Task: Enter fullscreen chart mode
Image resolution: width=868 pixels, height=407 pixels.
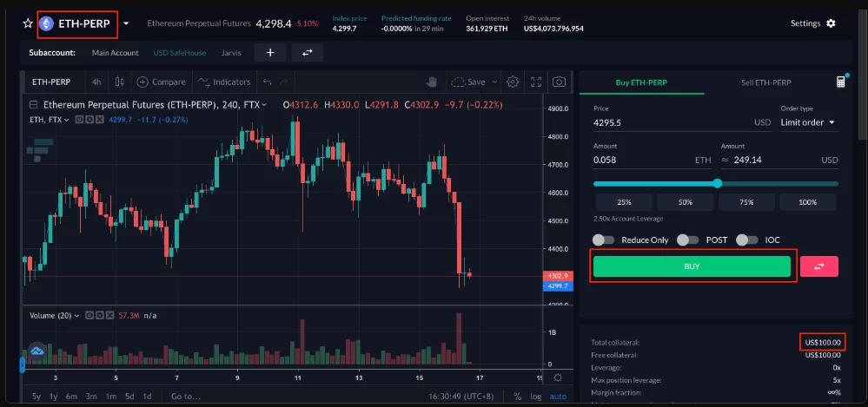Action: tap(537, 82)
